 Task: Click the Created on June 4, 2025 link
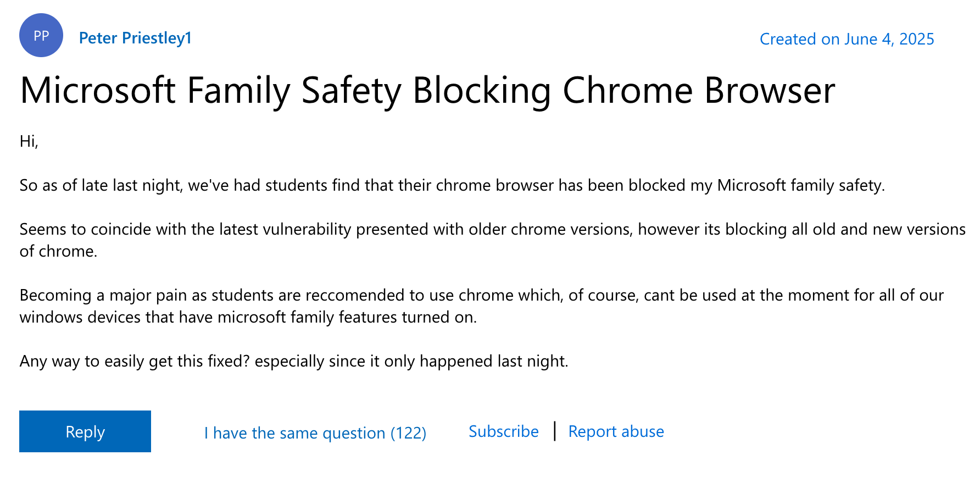(x=847, y=39)
